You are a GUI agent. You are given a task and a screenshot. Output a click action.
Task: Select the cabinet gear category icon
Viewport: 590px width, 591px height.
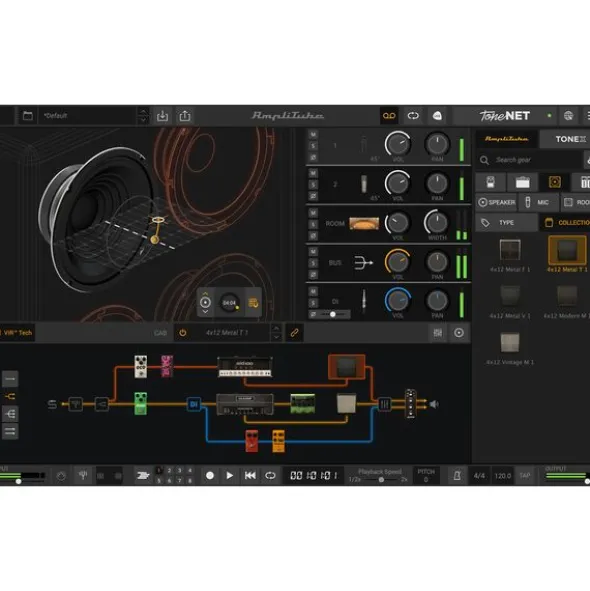(x=555, y=182)
